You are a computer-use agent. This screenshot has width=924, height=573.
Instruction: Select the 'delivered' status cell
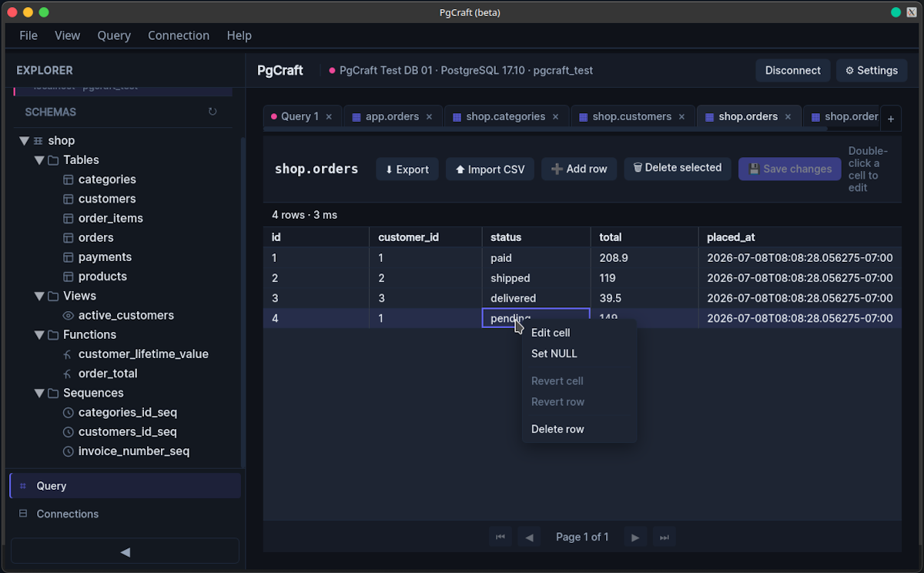pyautogui.click(x=536, y=298)
